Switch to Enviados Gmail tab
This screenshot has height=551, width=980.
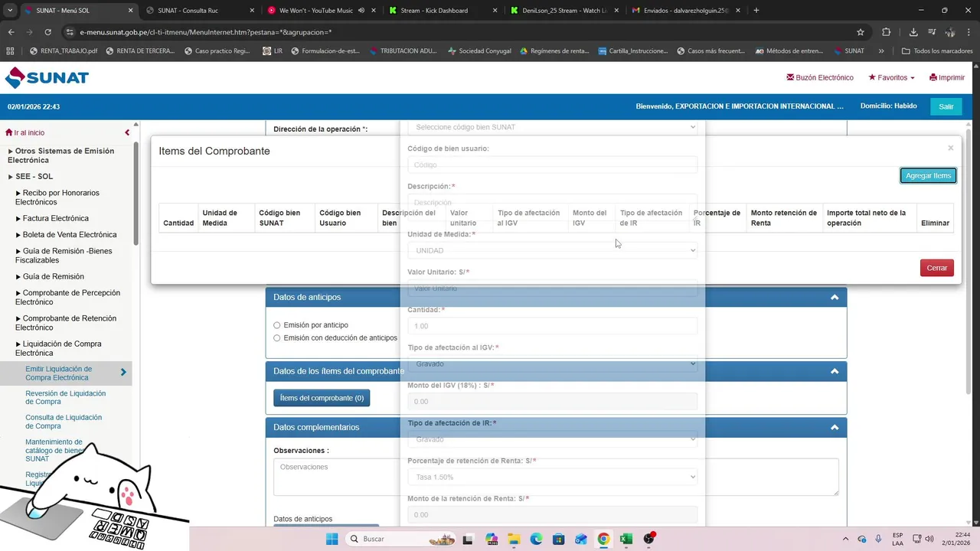pos(685,11)
